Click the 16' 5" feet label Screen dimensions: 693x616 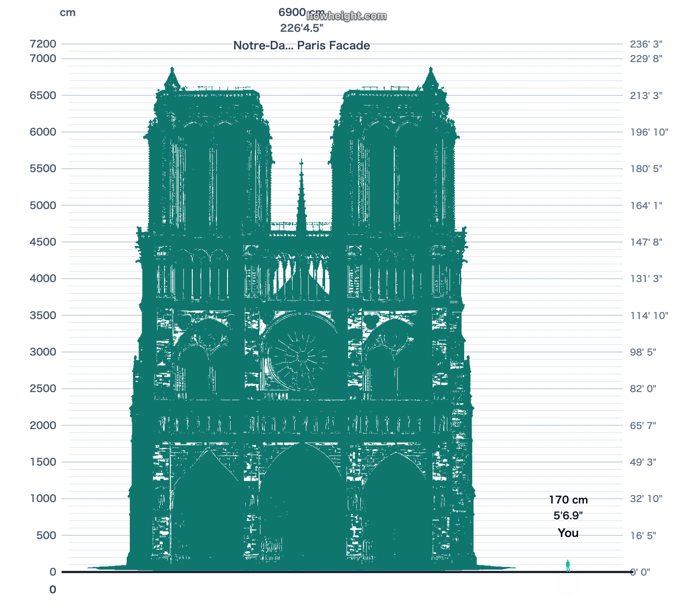(643, 535)
